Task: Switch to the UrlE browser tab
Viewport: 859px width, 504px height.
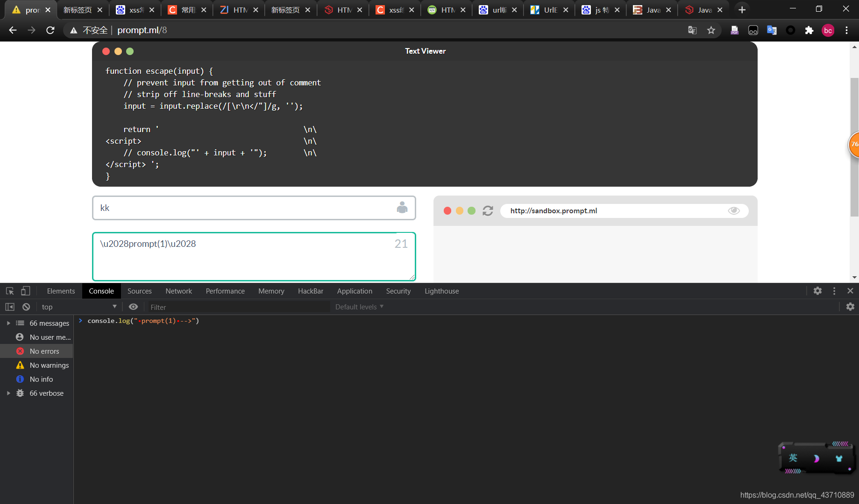Action: [549, 10]
